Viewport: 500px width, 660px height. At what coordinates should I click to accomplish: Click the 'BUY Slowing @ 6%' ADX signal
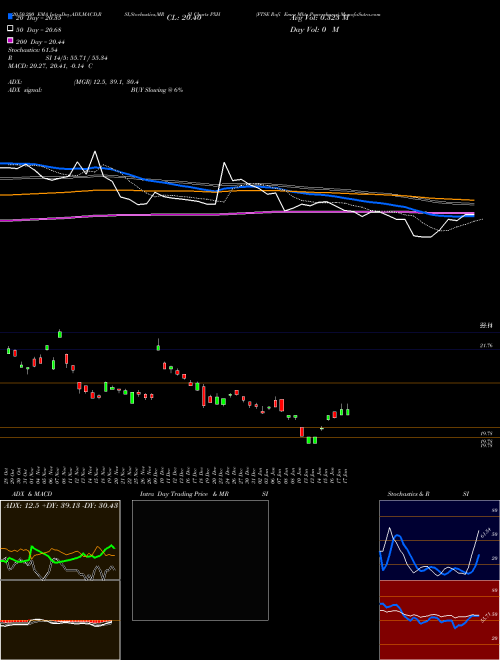point(157,90)
